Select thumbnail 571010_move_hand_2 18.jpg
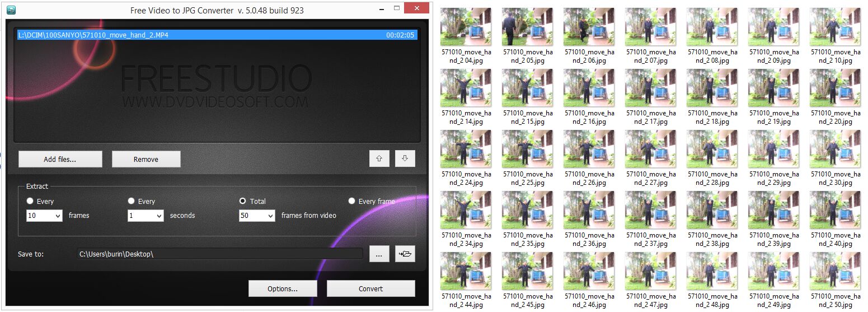Image resolution: width=868 pixels, height=312 pixels. [712, 88]
